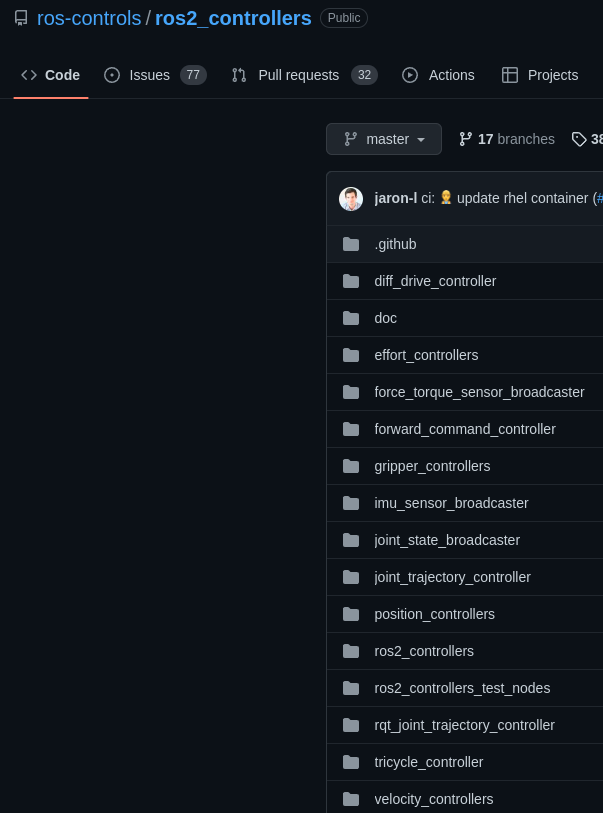Image resolution: width=603 pixels, height=813 pixels.
Task: Click the Pull requests count badge 32
Action: (364, 75)
